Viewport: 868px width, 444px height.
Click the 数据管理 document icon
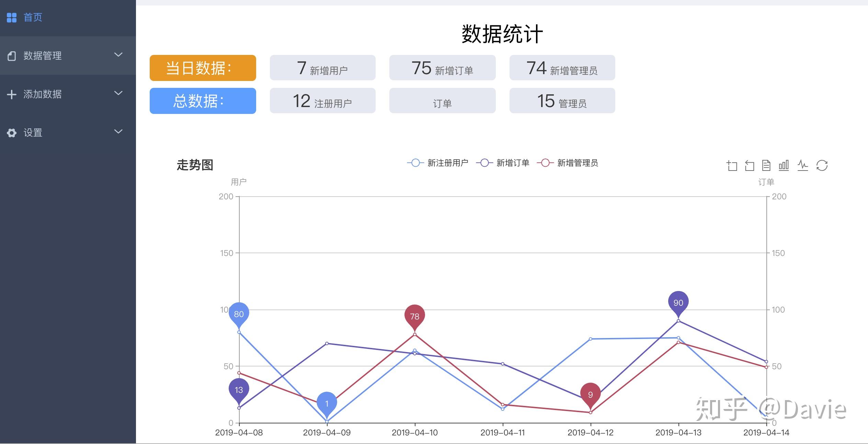pos(12,56)
